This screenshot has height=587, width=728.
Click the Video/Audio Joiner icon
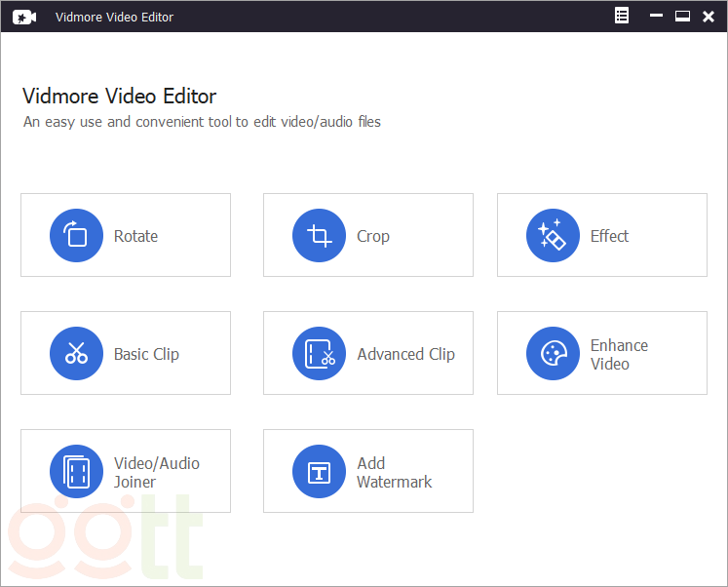76,472
